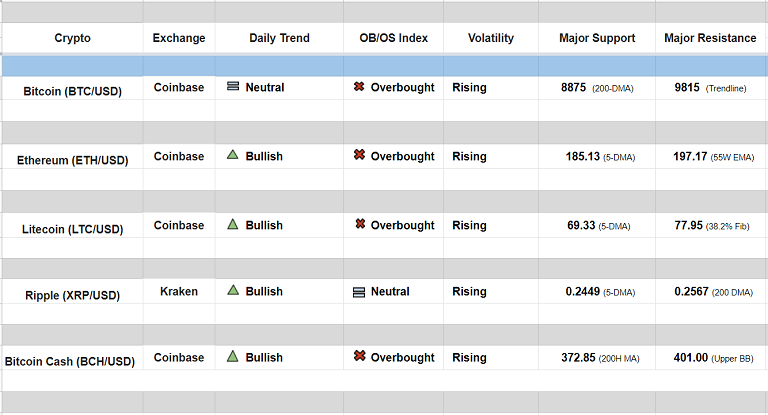Click the Kraken exchange cell
768x415 pixels.
coord(179,291)
